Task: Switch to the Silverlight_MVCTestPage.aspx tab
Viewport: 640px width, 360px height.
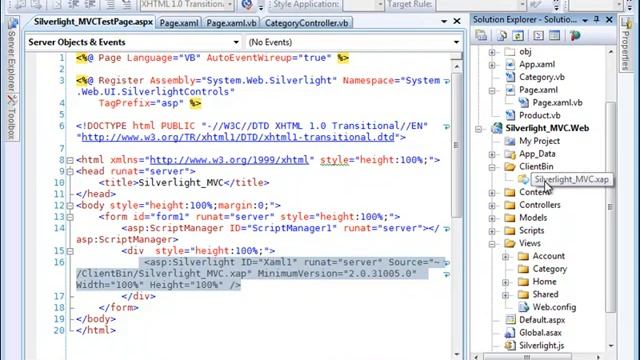Action: tap(93, 22)
